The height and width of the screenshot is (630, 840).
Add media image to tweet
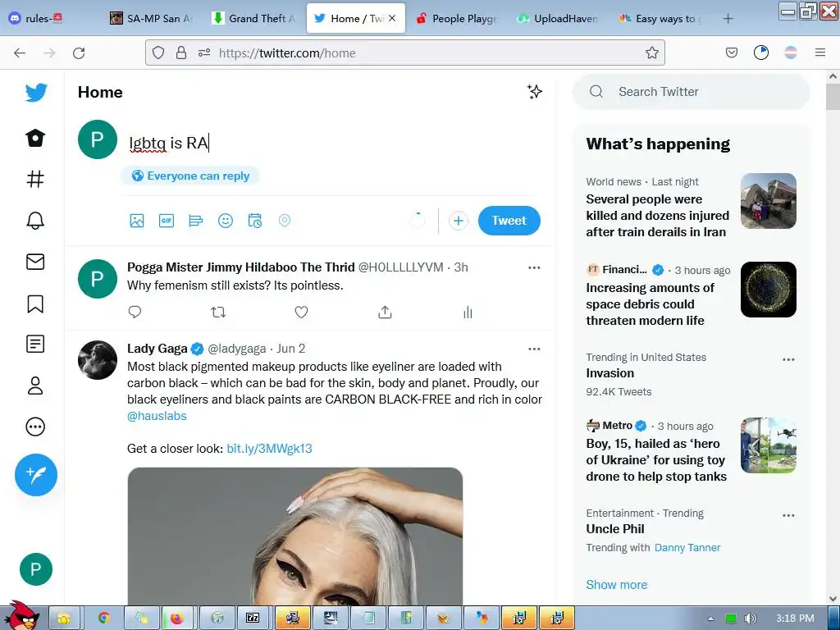pyautogui.click(x=137, y=220)
